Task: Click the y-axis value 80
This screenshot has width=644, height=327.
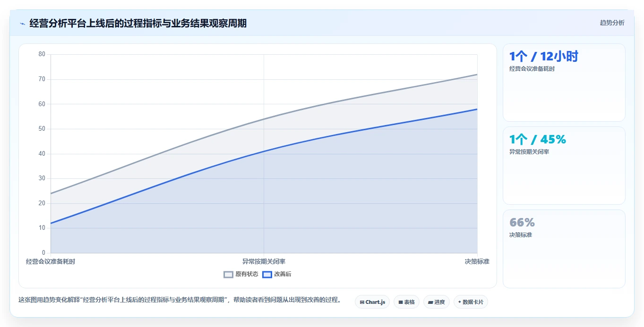Action: coord(42,54)
